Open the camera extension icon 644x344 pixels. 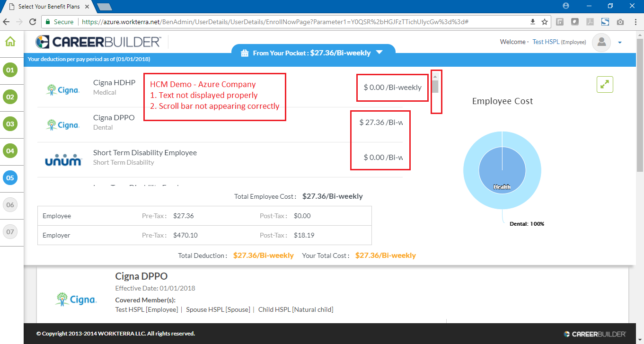(620, 22)
